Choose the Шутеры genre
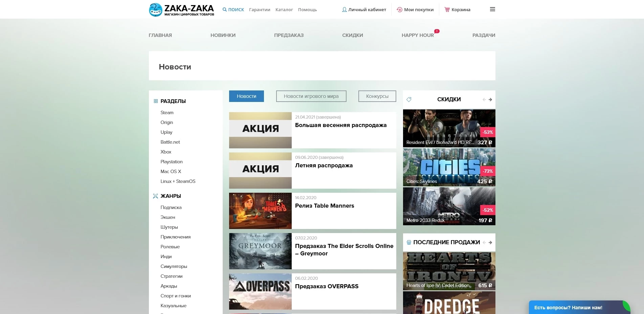Viewport: 644px width, 314px height. click(169, 227)
